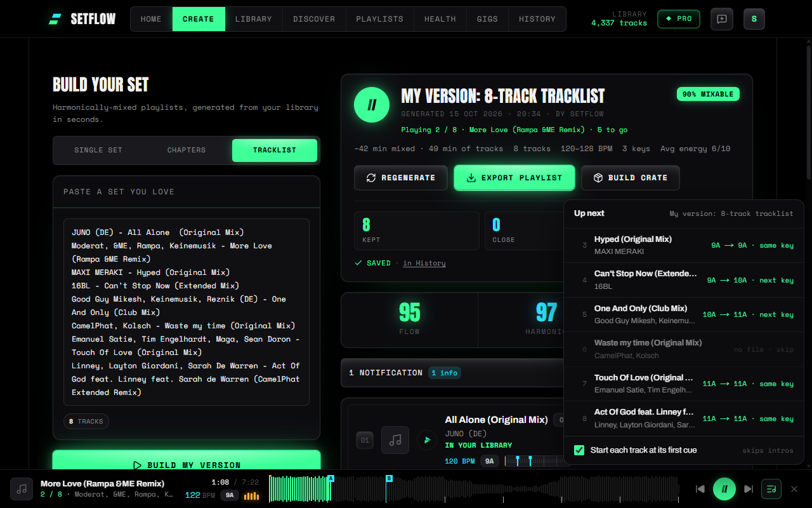Click the Build Crate button
Viewport: 812px width, 508px height.
[x=631, y=178]
